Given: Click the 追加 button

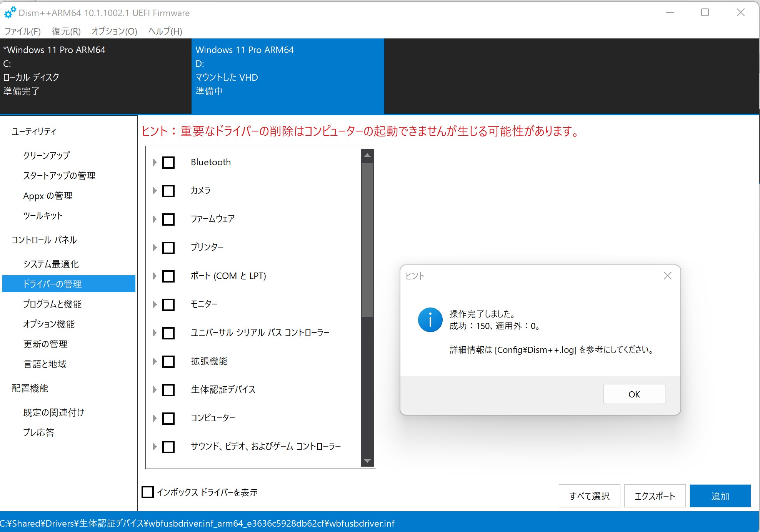Looking at the screenshot, I should point(720,496).
